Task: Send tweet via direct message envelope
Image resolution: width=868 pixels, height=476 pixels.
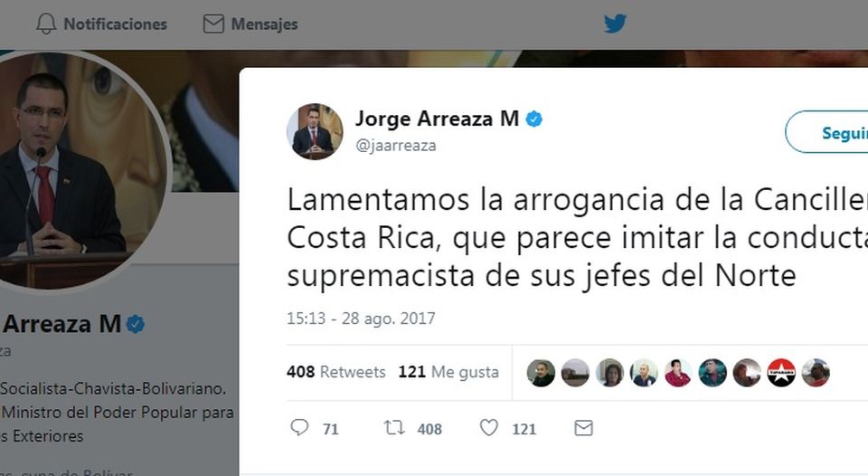Action: 583,428
